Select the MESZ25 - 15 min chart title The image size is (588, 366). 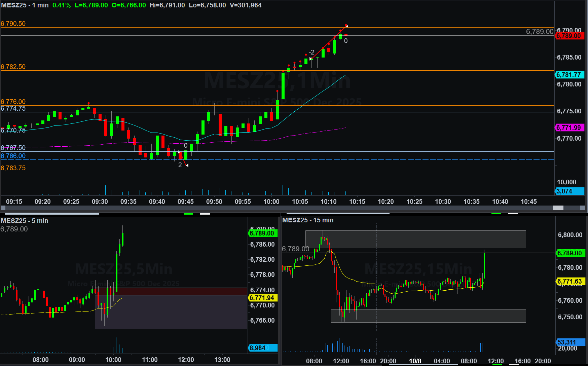point(308,220)
